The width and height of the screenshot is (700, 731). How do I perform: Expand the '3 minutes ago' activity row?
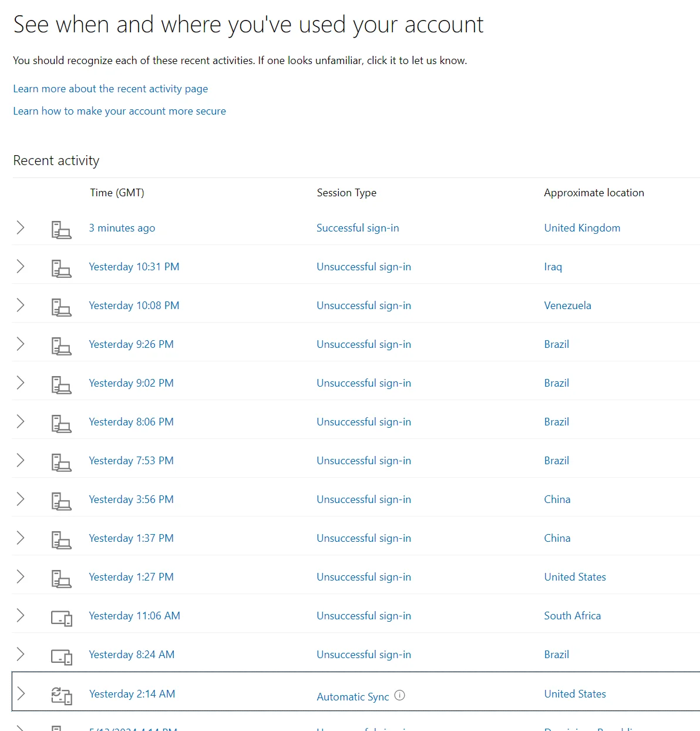(21, 227)
